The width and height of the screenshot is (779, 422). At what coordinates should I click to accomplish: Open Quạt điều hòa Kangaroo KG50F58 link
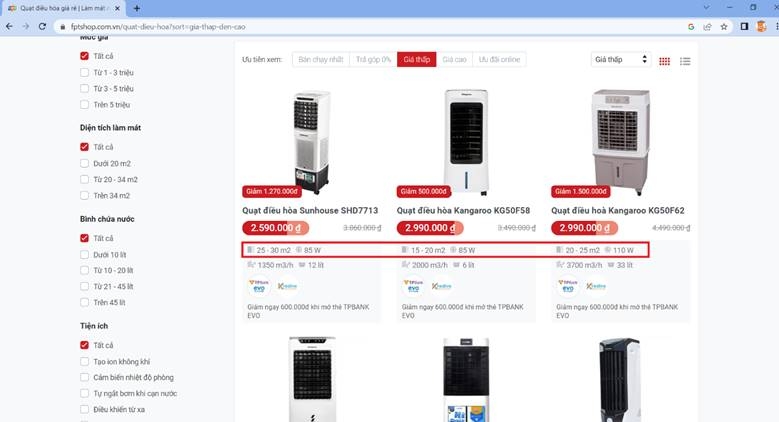tap(463, 211)
